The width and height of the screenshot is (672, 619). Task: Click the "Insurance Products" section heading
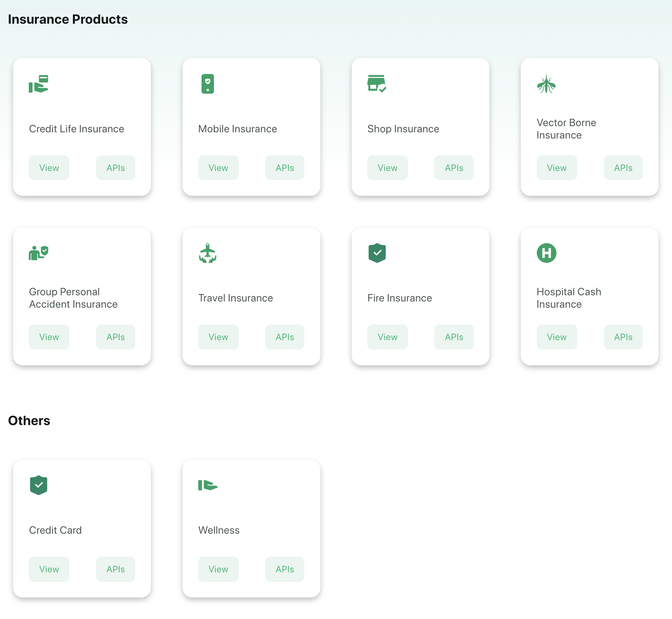(68, 19)
